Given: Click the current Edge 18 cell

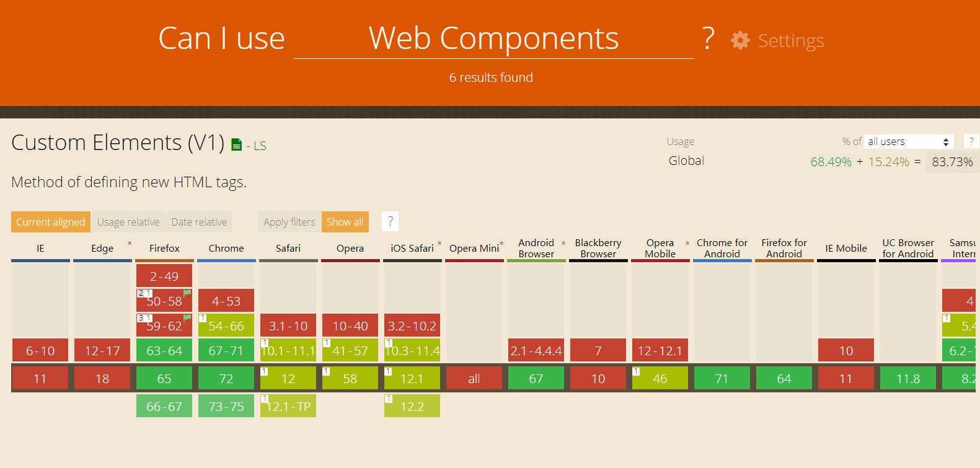Looking at the screenshot, I should (x=102, y=378).
